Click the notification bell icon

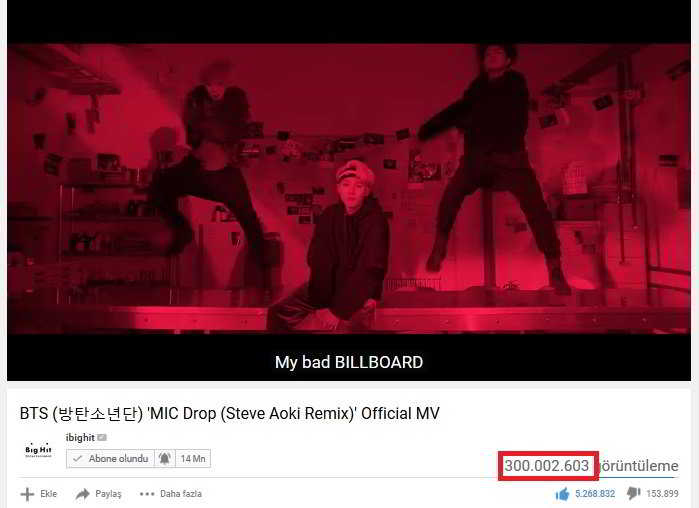[x=164, y=458]
